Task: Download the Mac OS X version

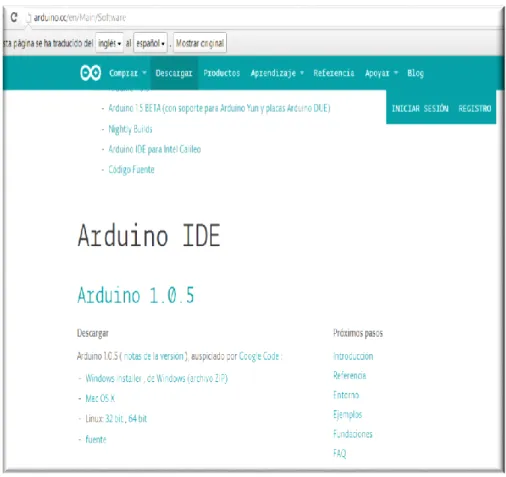Action: point(100,398)
